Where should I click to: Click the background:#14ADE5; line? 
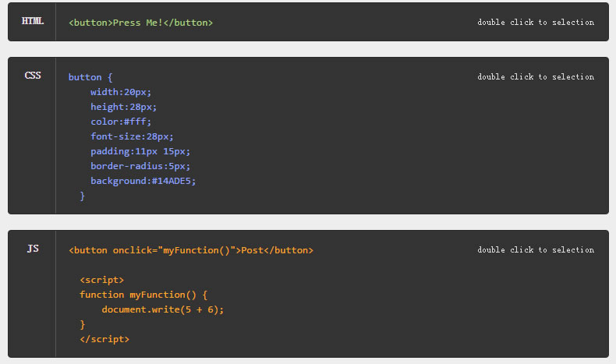(x=143, y=181)
